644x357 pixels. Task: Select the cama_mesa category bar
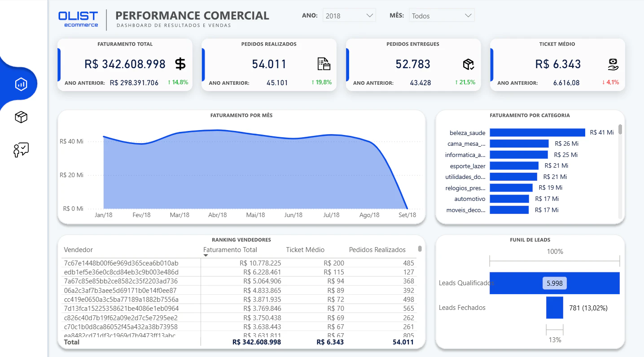point(519,144)
